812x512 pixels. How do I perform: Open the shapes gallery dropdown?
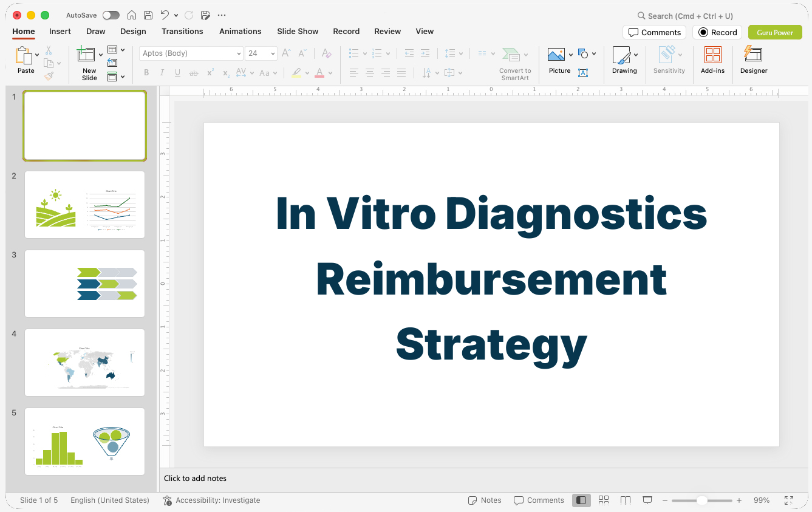coord(594,53)
